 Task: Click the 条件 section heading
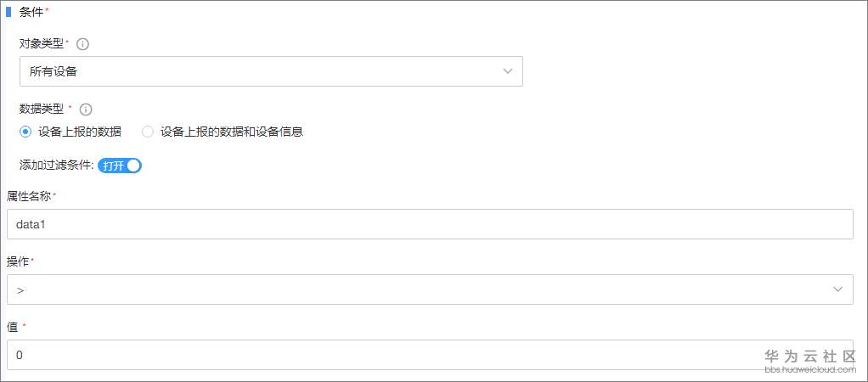[31, 12]
